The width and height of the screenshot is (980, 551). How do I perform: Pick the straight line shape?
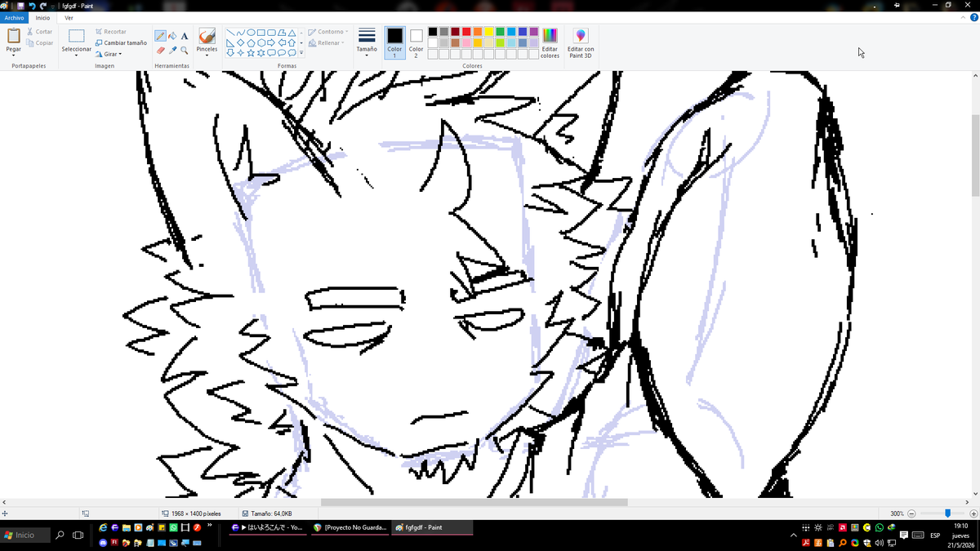[230, 33]
